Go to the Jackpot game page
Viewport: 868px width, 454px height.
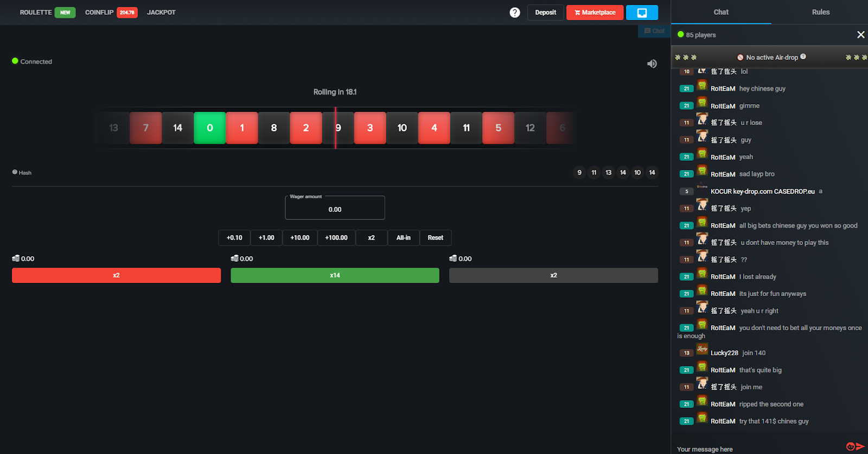click(161, 12)
